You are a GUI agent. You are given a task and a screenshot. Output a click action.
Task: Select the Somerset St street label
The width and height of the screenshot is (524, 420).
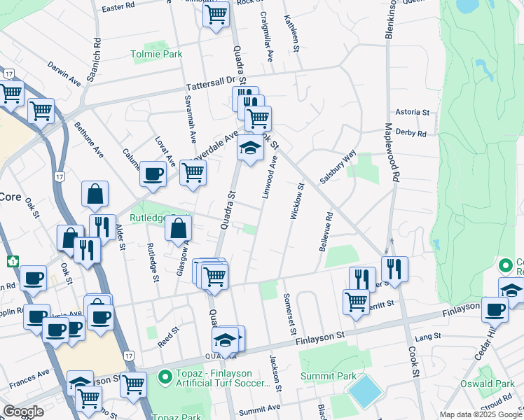(290, 314)
